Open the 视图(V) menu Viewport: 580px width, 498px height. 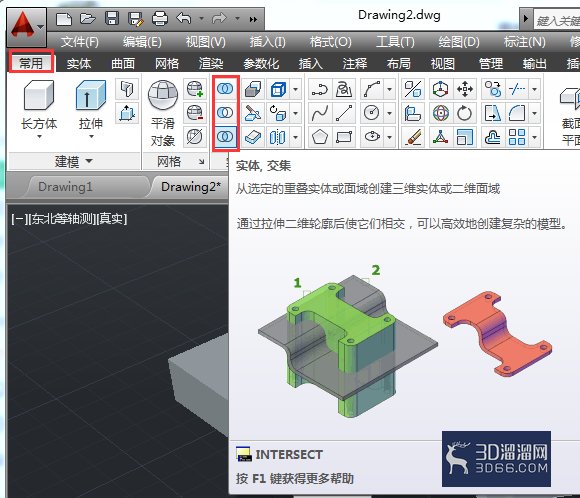[205, 41]
